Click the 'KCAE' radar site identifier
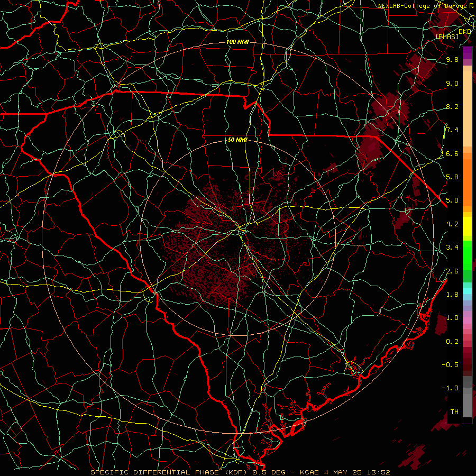Viewport: 476px width, 476px height. 309,472
